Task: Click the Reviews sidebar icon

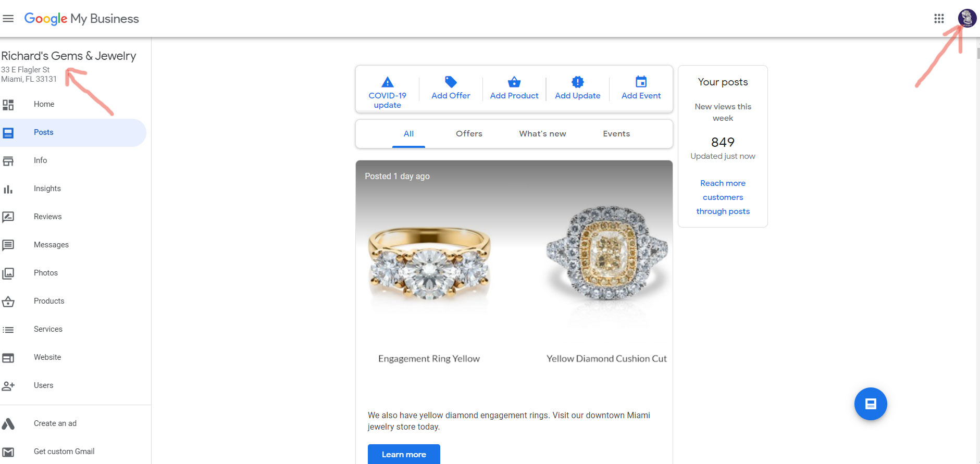Action: click(x=8, y=217)
